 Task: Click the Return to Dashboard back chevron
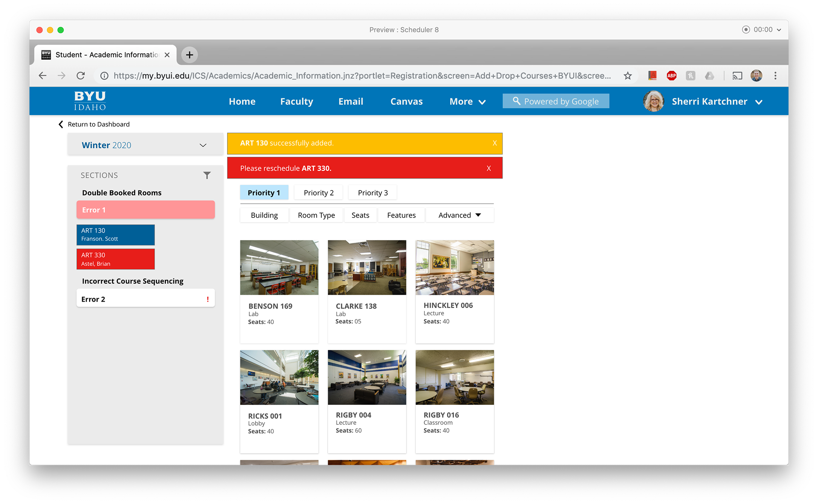click(x=60, y=124)
